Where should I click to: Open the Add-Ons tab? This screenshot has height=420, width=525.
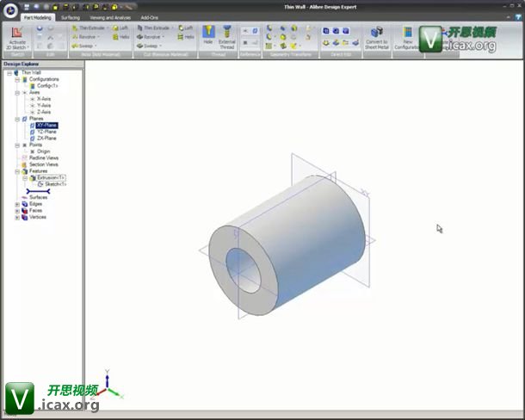(x=150, y=17)
